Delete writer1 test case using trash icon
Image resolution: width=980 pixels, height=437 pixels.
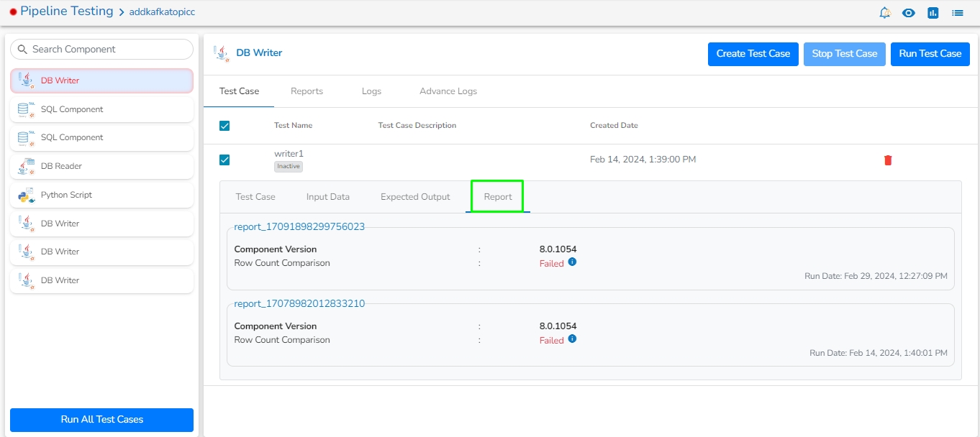888,160
